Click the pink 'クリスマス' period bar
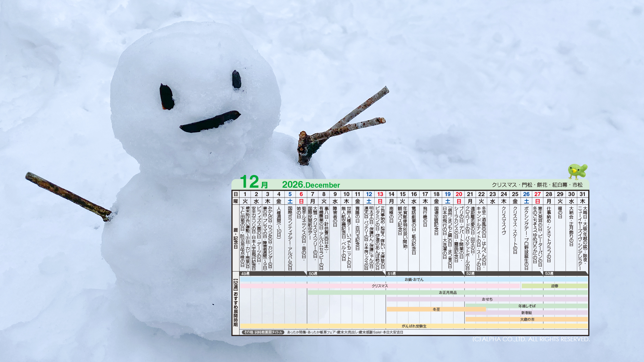The height and width of the screenshot is (362, 644). [380, 286]
